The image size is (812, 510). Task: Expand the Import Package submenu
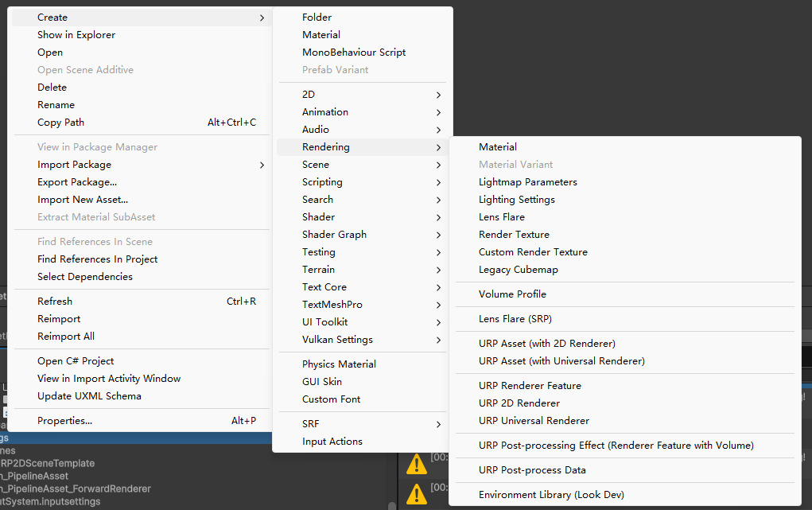click(x=141, y=165)
